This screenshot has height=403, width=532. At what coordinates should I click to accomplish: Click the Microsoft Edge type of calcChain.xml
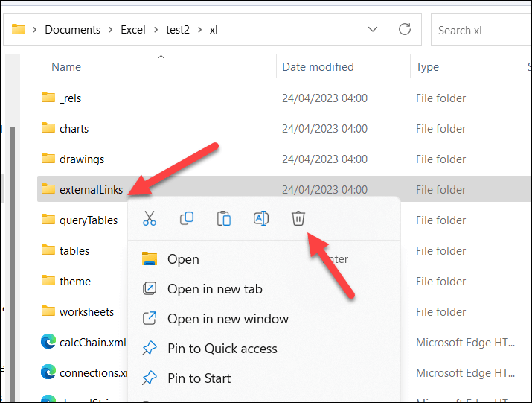pos(466,343)
